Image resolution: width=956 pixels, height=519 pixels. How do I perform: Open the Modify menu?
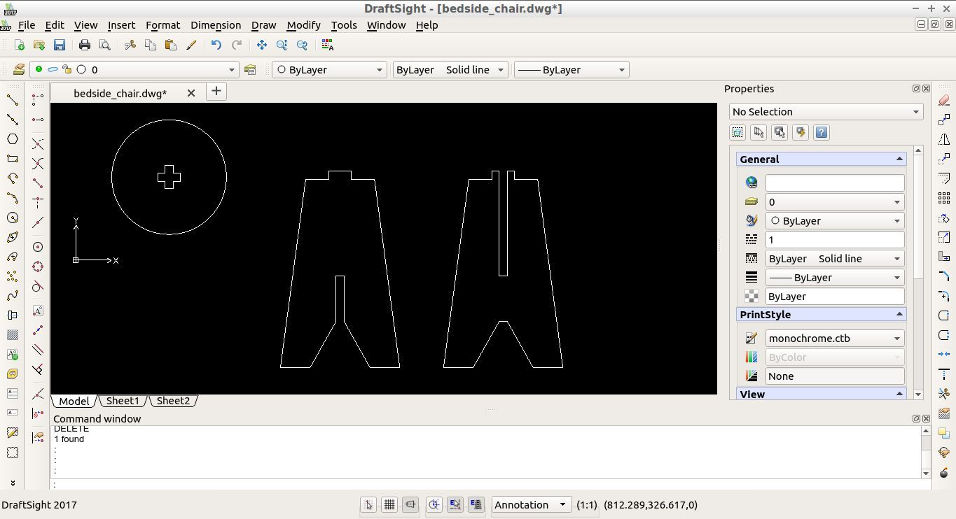tap(304, 25)
